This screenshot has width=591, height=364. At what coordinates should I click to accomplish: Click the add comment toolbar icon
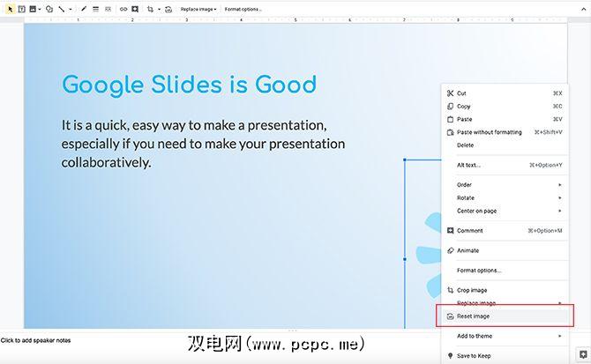135,9
